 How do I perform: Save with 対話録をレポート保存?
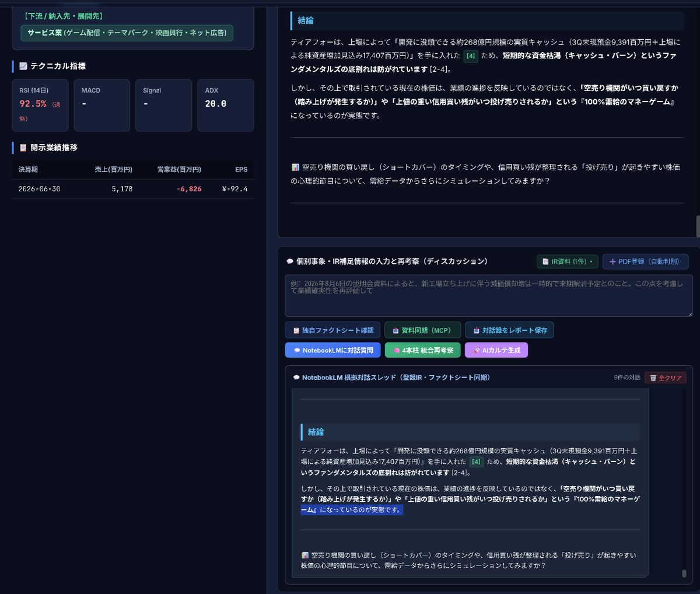coord(510,330)
